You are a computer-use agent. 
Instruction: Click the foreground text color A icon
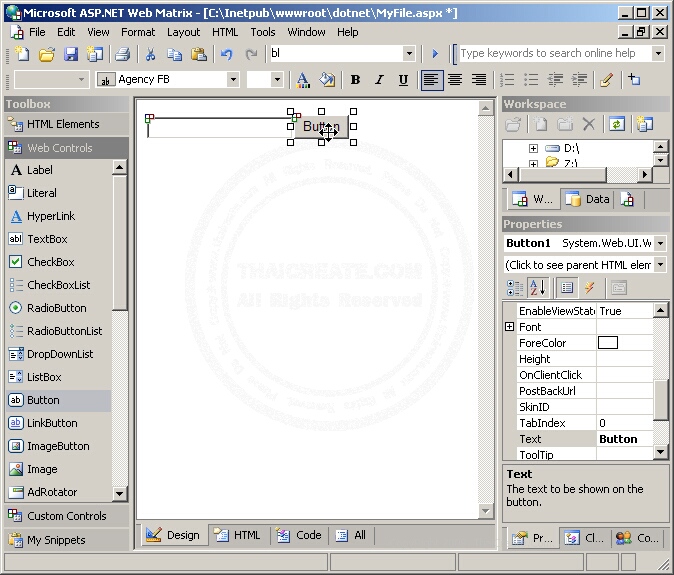[303, 80]
